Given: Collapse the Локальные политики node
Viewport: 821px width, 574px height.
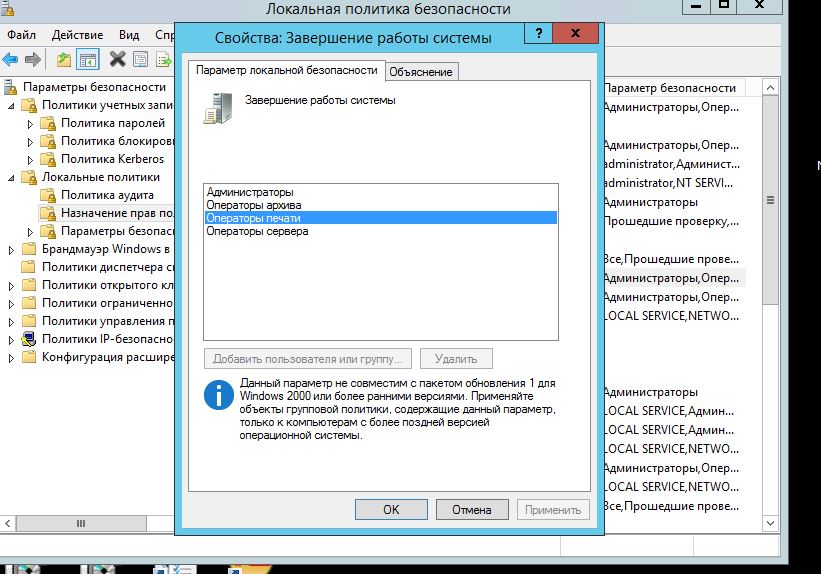Looking at the screenshot, I should tap(11, 178).
